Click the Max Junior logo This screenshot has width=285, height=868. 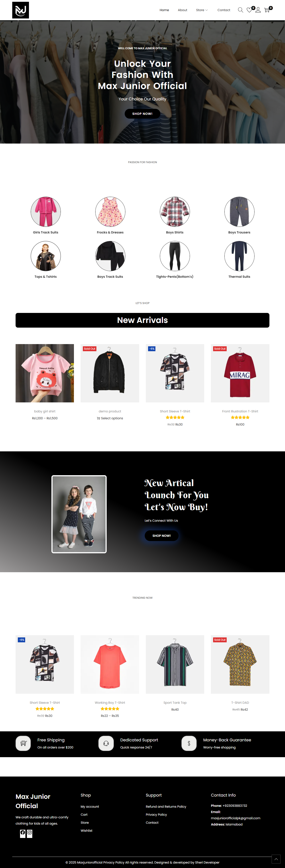pos(20,10)
